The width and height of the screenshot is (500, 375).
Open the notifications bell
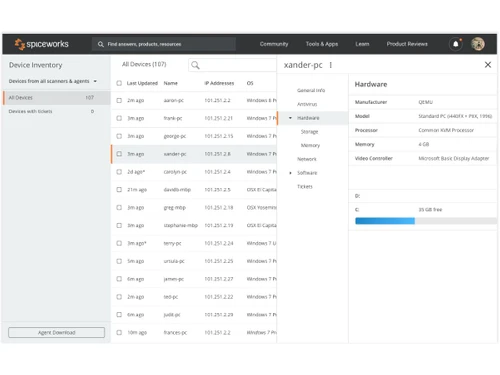(x=456, y=44)
